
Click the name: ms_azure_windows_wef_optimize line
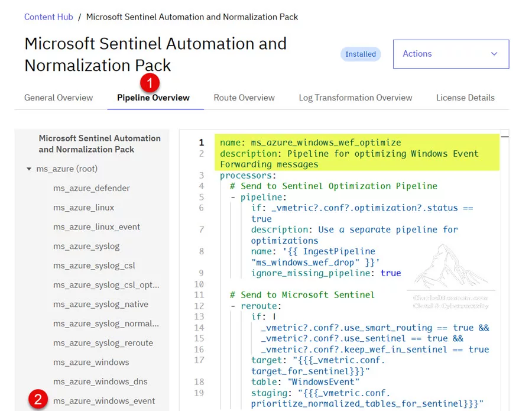point(310,143)
